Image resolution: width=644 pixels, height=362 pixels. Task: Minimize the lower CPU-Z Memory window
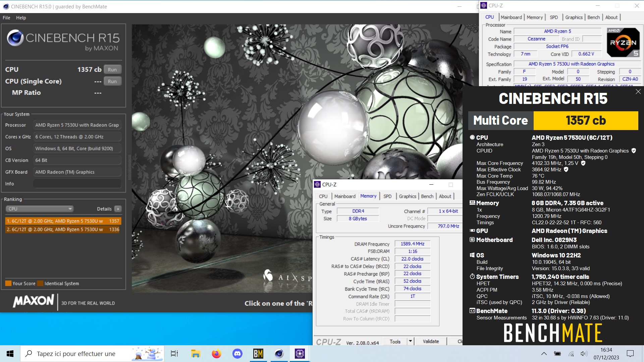click(431, 184)
